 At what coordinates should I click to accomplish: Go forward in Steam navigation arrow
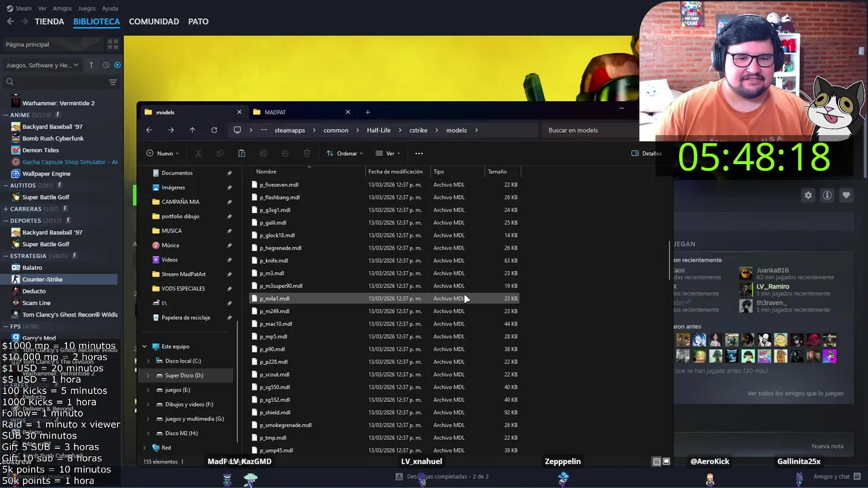pyautogui.click(x=24, y=21)
